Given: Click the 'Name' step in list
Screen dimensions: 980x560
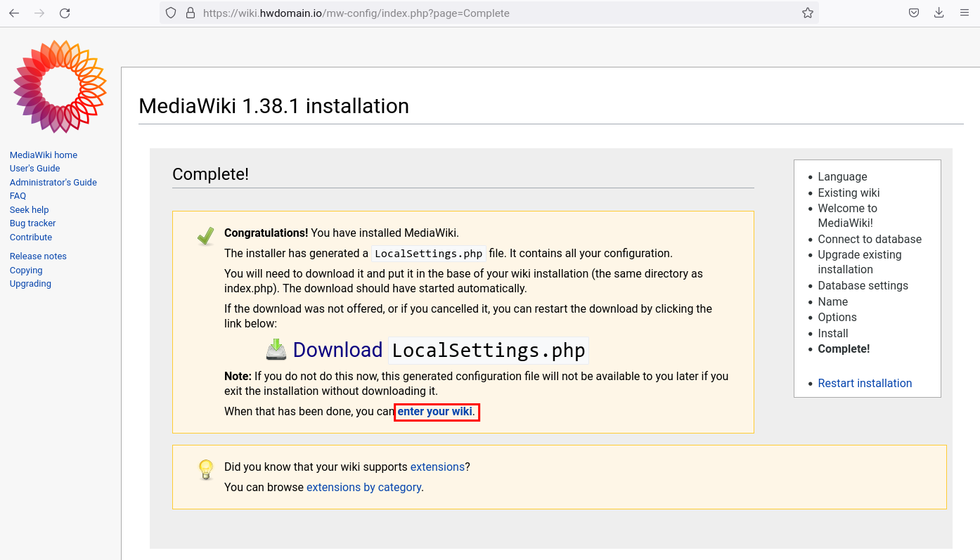Looking at the screenshot, I should pyautogui.click(x=832, y=301).
